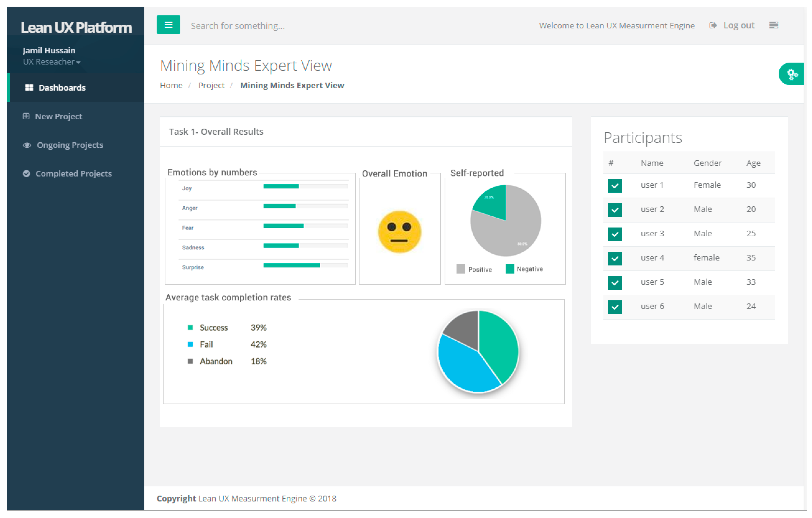This screenshot has height=518, width=812.
Task: Uncheck the user 5 participant checkbox
Action: (x=615, y=283)
